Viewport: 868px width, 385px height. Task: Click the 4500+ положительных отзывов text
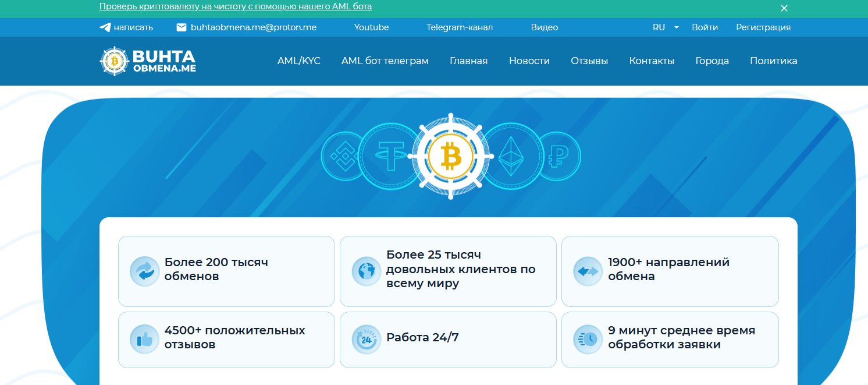[235, 337]
